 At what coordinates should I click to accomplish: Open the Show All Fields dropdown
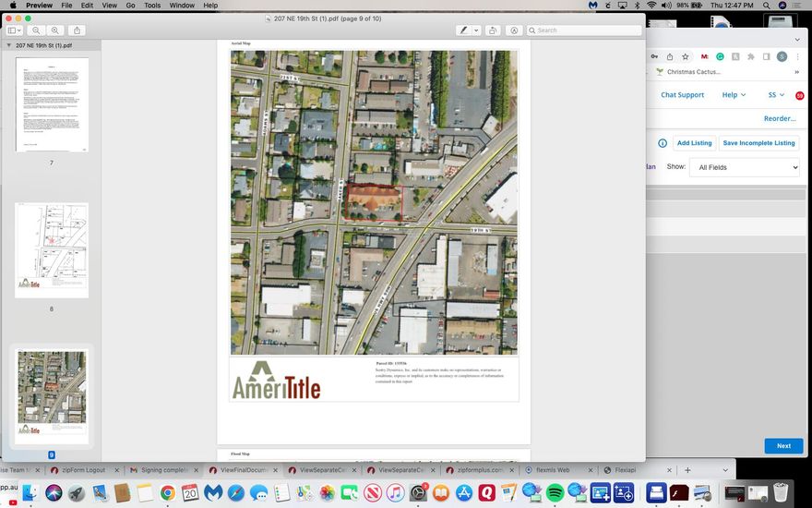point(744,167)
